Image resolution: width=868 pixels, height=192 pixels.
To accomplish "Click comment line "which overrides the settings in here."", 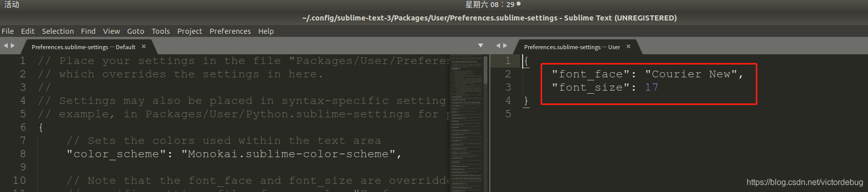I will [x=180, y=74].
